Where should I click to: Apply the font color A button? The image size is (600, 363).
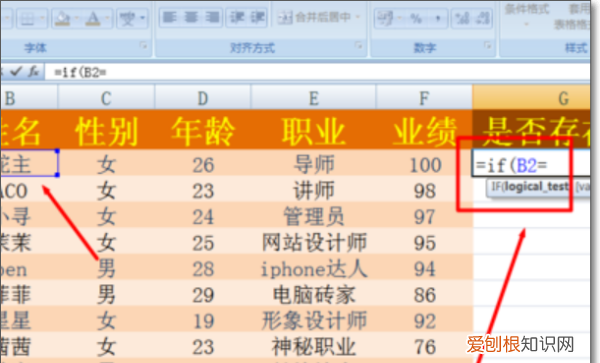click(93, 18)
